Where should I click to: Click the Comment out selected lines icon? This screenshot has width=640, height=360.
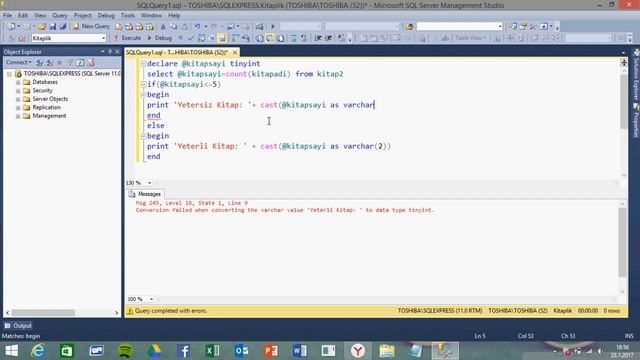point(293,38)
